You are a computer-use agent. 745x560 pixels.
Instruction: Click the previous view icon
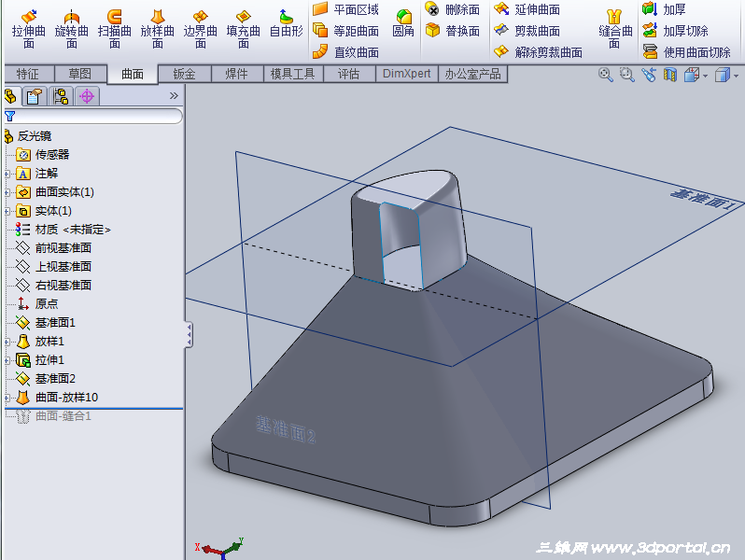click(x=649, y=75)
